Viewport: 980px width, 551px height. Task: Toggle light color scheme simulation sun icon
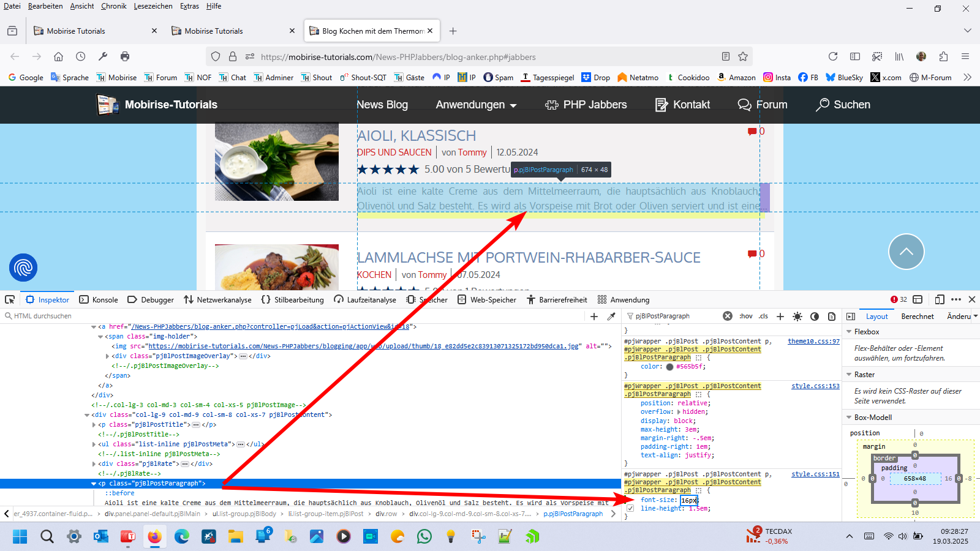click(797, 317)
